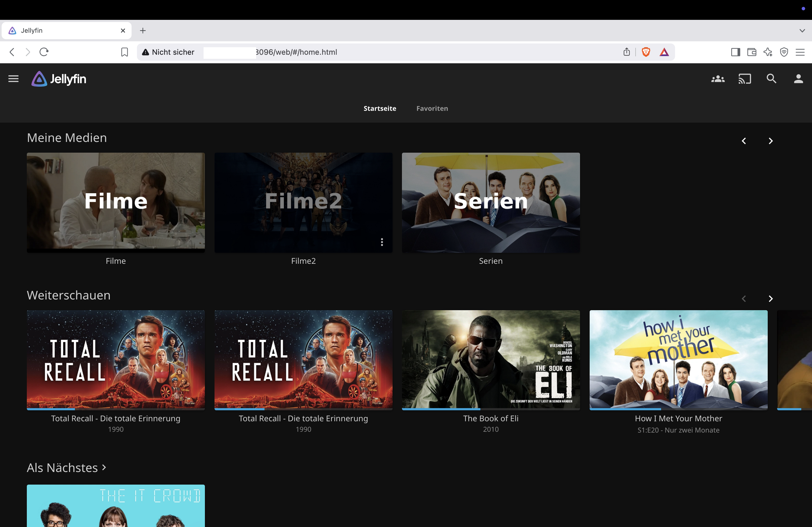The width and height of the screenshot is (812, 527).
Task: Open the second Total Recall poster
Action: [303, 360]
